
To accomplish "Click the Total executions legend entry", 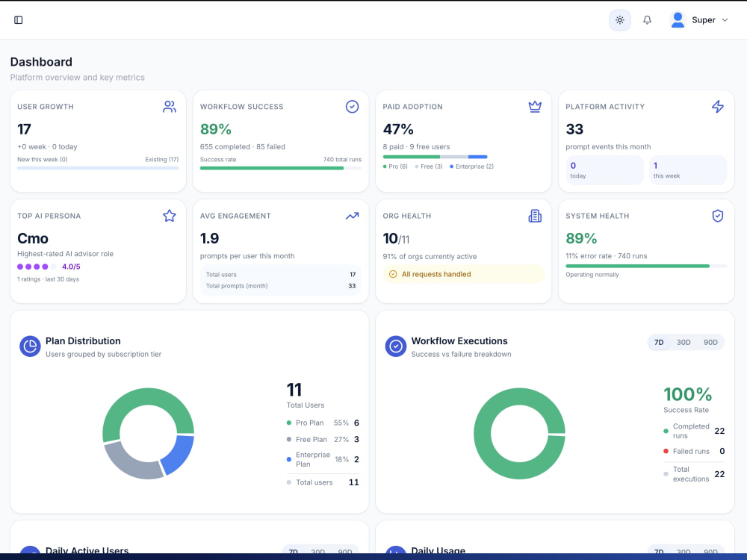I will [x=694, y=474].
